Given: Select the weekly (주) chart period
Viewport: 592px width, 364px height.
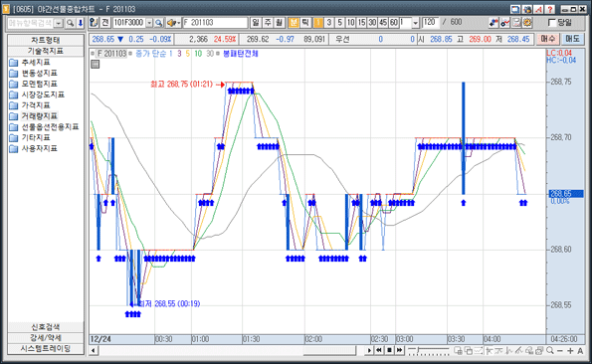Looking at the screenshot, I should (x=268, y=23).
